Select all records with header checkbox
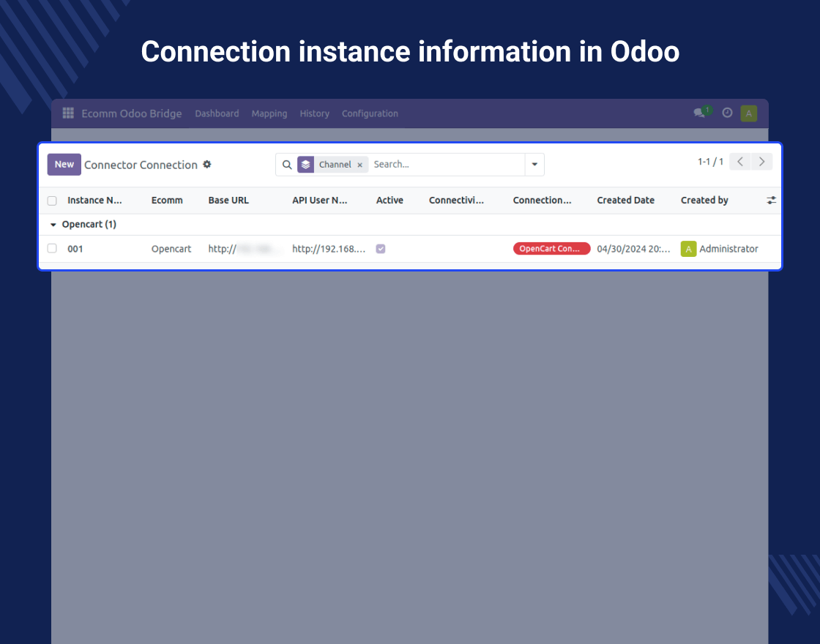Image resolution: width=820 pixels, height=644 pixels. (52, 201)
